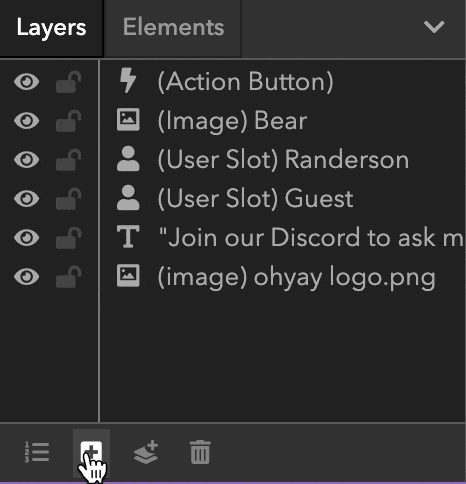The height and width of the screenshot is (484, 466).
Task: Lock the User Slot Randerson layer
Action: coord(68,160)
